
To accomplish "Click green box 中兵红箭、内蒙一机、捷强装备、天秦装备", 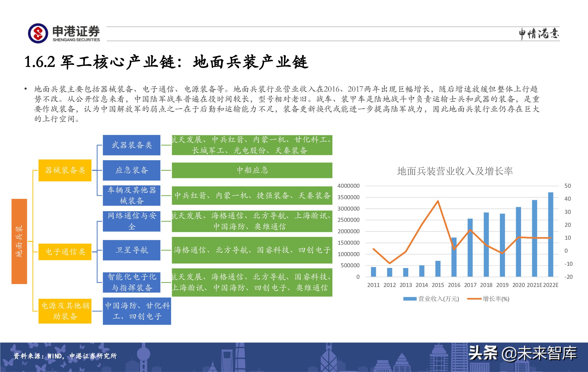I will (252, 195).
